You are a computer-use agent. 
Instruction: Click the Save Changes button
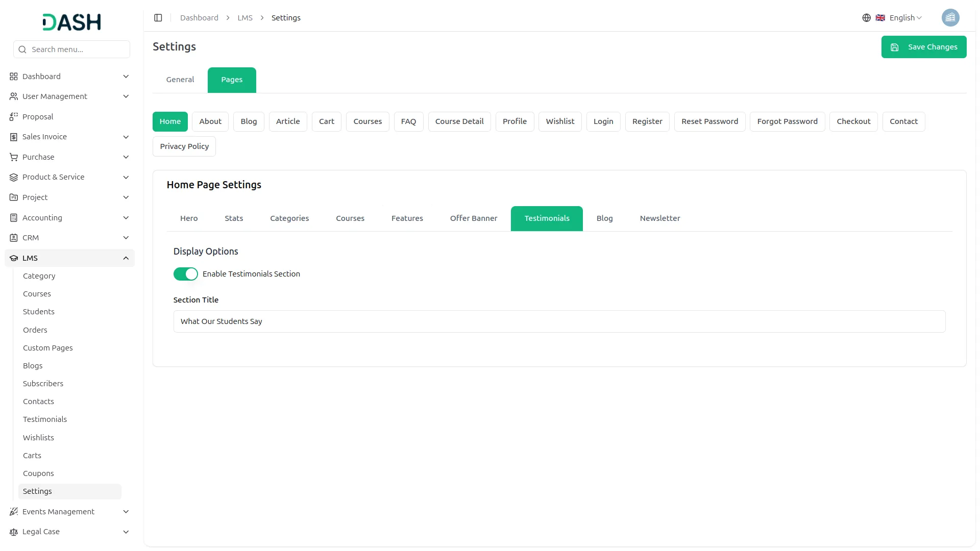pyautogui.click(x=923, y=47)
